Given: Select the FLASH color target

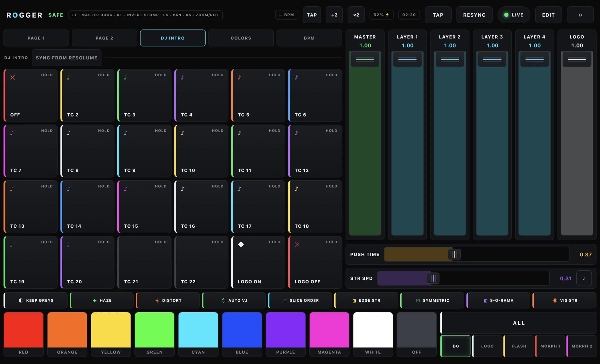Looking at the screenshot, I should [518, 346].
